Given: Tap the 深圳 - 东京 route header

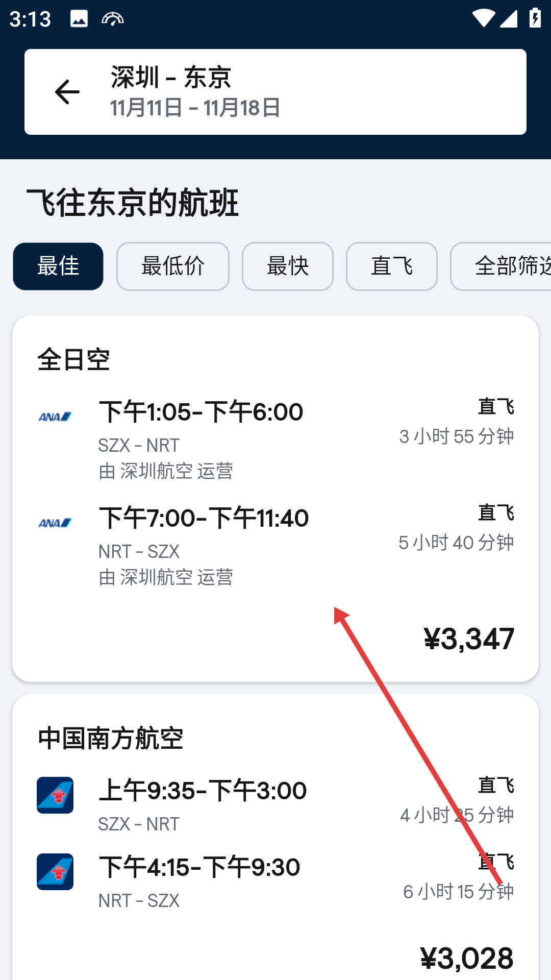Looking at the screenshot, I should coord(171,78).
